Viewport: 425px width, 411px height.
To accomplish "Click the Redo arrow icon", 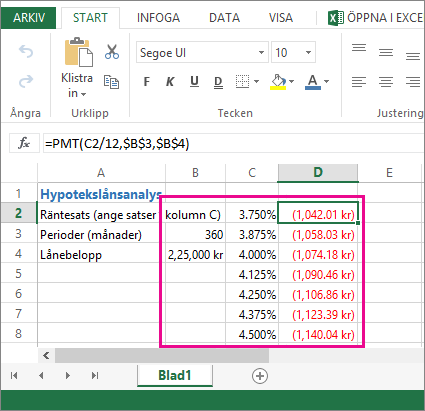I will (26, 81).
